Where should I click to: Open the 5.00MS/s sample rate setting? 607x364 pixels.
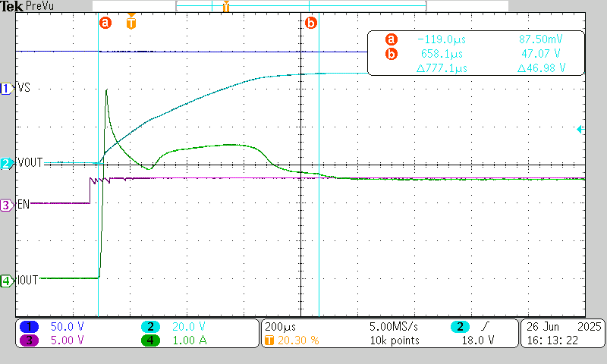pos(392,326)
